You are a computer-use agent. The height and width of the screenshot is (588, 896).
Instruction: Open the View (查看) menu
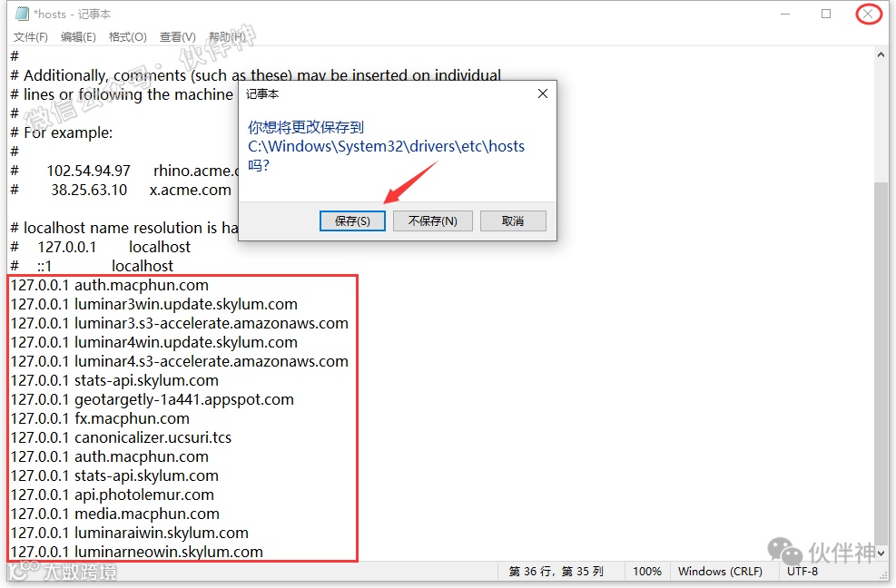tap(177, 37)
